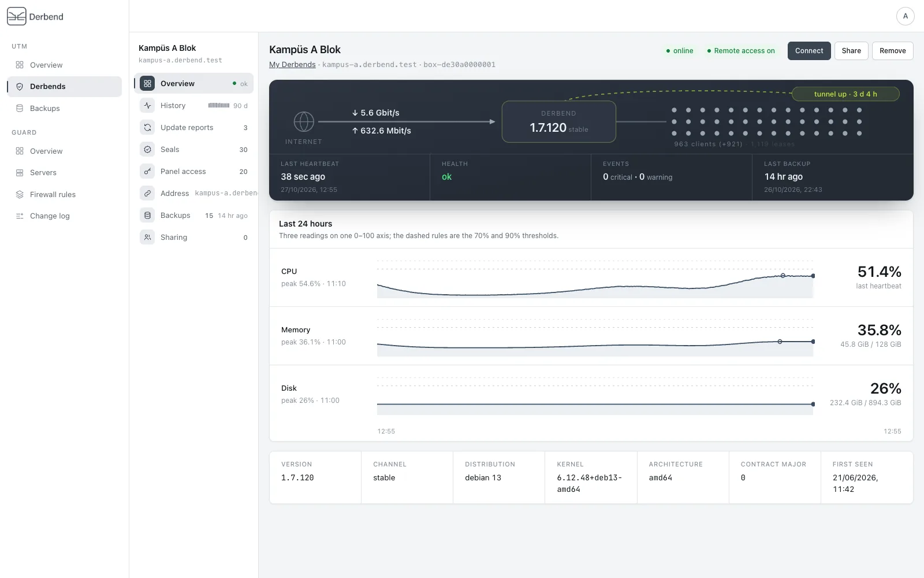
Task: Open Panel access section
Action: click(x=194, y=171)
